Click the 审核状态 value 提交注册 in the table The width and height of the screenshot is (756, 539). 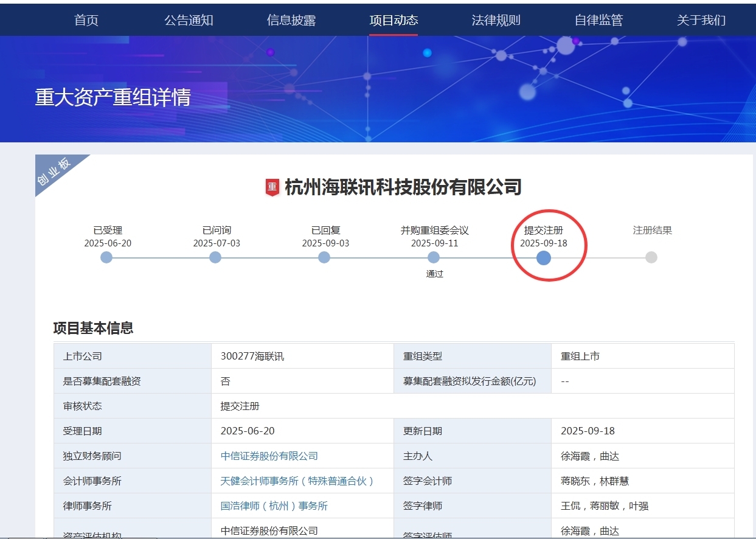(x=240, y=406)
